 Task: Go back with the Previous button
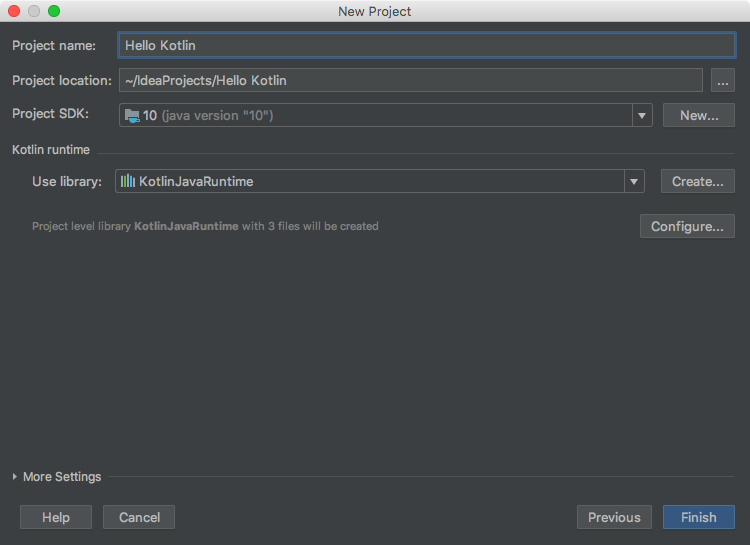pos(614,517)
